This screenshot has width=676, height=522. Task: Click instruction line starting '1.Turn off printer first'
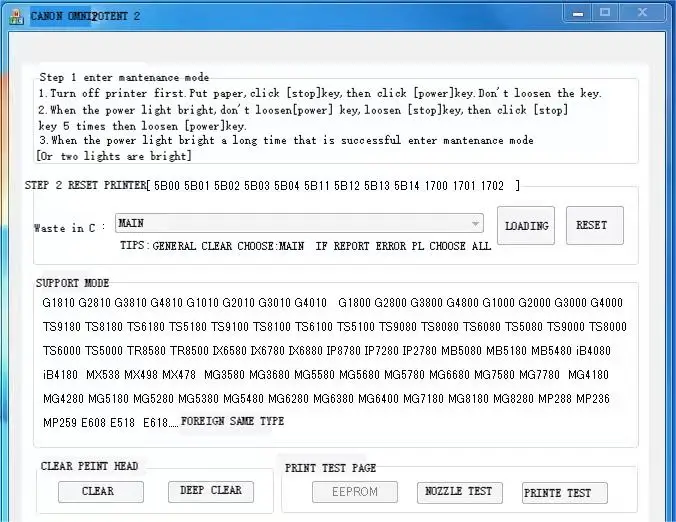[319, 94]
